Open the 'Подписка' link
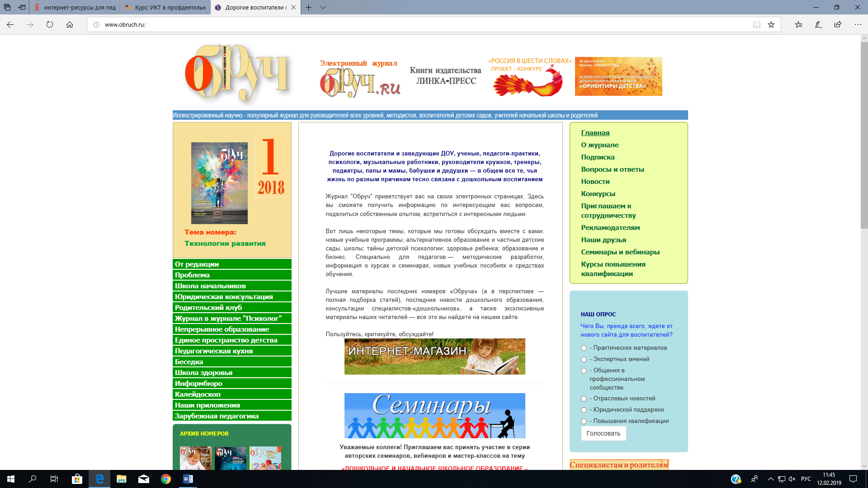 [598, 157]
